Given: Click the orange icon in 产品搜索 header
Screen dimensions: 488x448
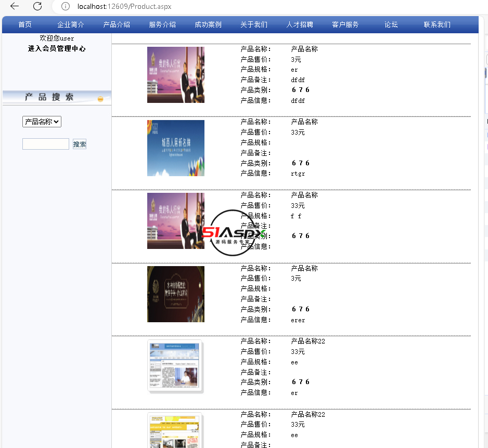Looking at the screenshot, I should [100, 99].
